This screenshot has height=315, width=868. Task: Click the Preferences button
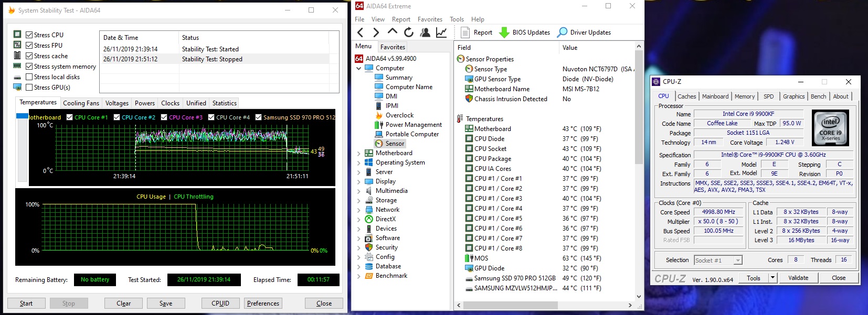click(263, 303)
